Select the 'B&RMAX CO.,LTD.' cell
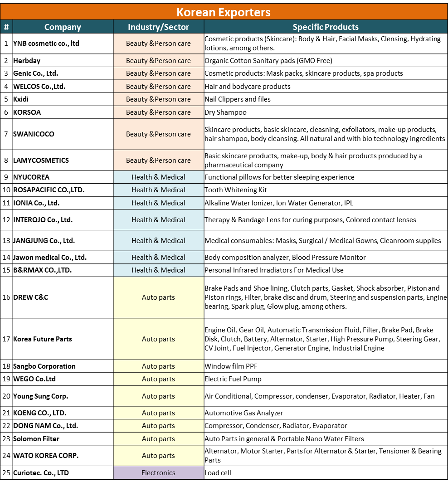The height and width of the screenshot is (482, 448). pos(63,270)
